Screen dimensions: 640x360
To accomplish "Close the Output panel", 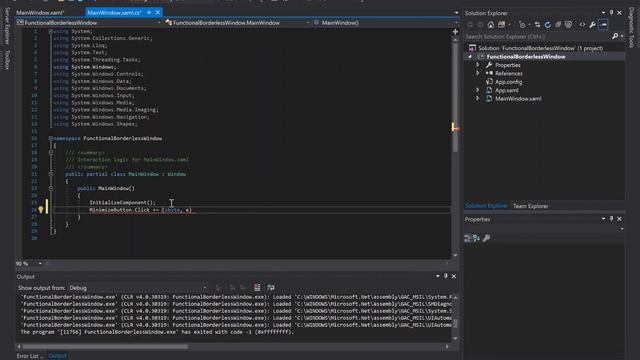I will pyautogui.click(x=453, y=276).
